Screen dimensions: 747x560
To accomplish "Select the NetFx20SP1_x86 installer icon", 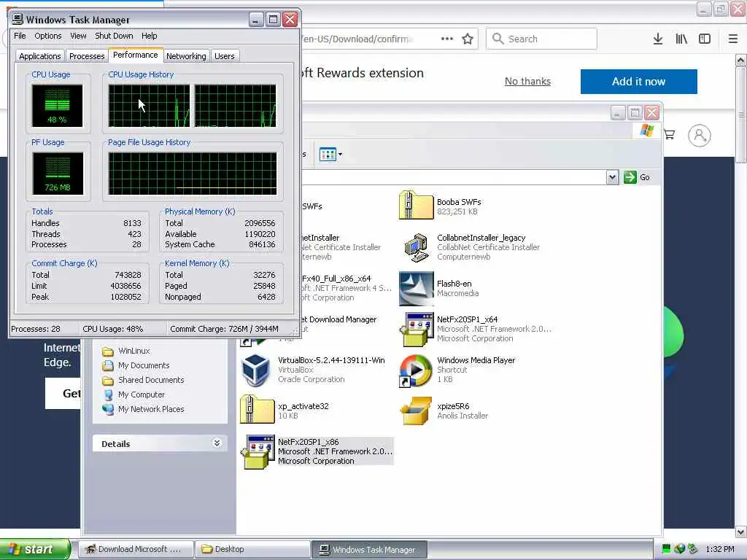I will coord(258,452).
